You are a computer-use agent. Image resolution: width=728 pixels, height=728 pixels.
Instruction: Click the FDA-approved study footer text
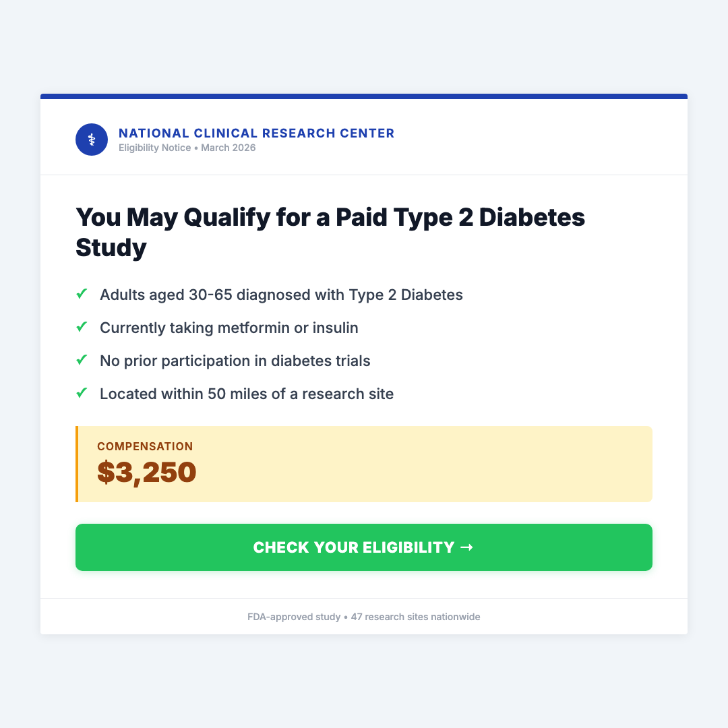(x=294, y=617)
